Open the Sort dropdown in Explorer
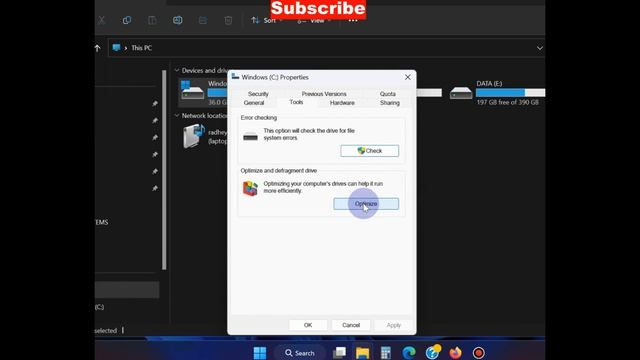This screenshot has height=360, width=640. click(267, 20)
